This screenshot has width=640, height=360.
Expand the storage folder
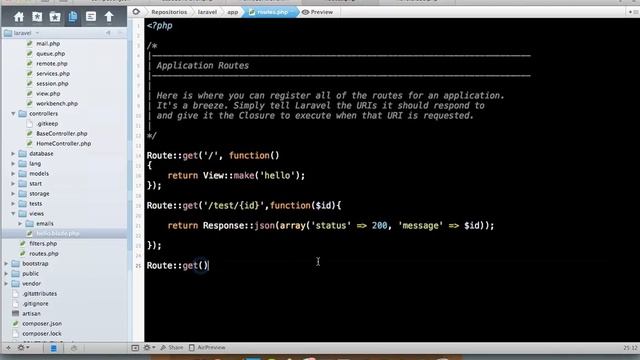coord(13,193)
